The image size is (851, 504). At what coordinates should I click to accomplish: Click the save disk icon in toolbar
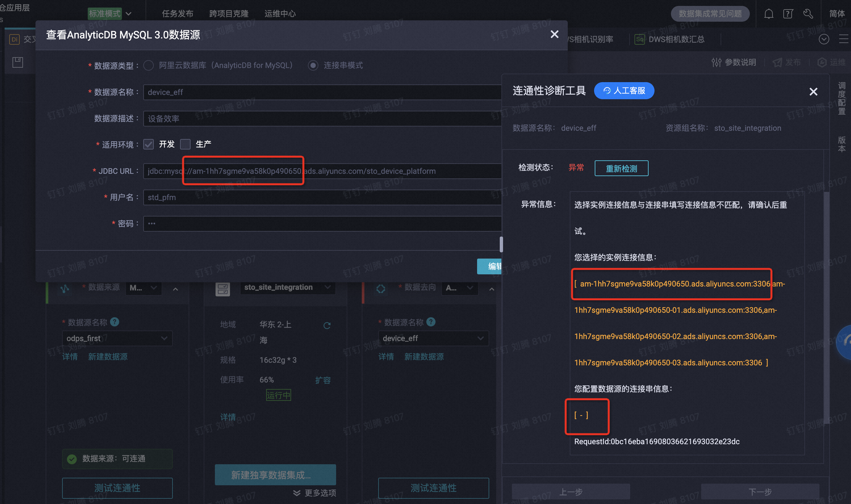click(x=18, y=62)
